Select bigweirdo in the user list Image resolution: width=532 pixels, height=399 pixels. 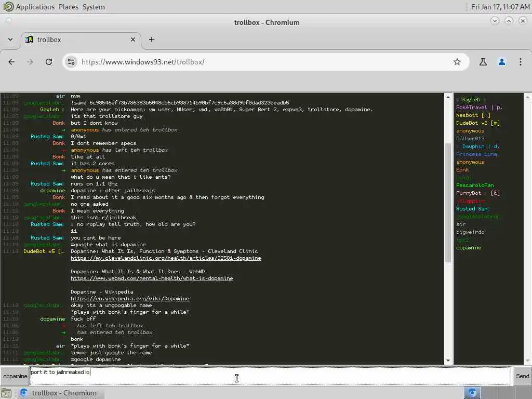pyautogui.click(x=470, y=232)
